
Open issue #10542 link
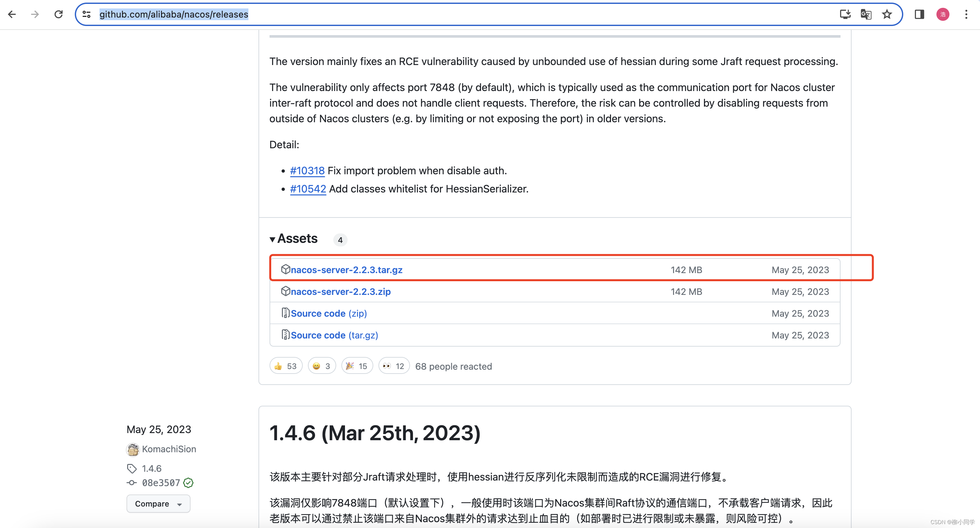click(308, 189)
